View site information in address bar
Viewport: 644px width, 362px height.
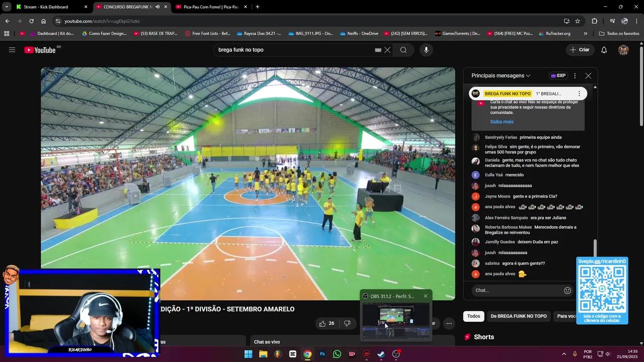click(x=58, y=21)
